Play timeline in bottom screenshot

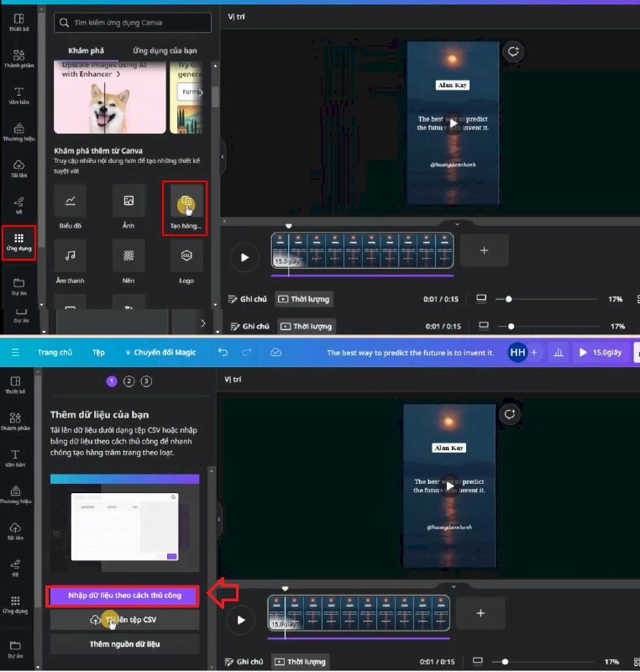241,620
